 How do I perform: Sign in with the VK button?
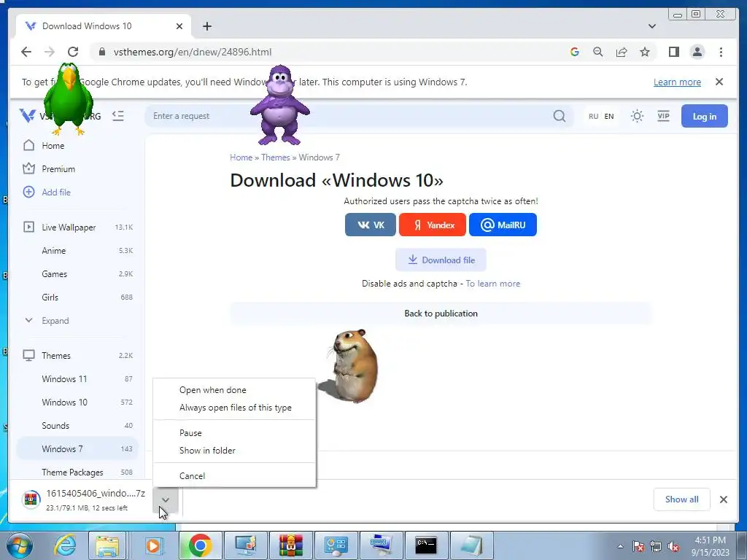(370, 225)
